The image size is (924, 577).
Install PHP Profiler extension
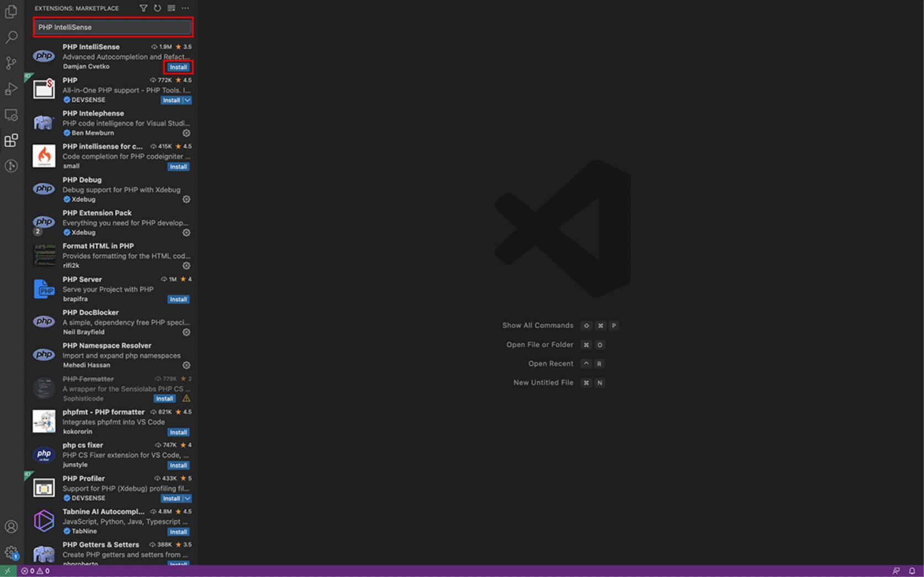pyautogui.click(x=172, y=499)
